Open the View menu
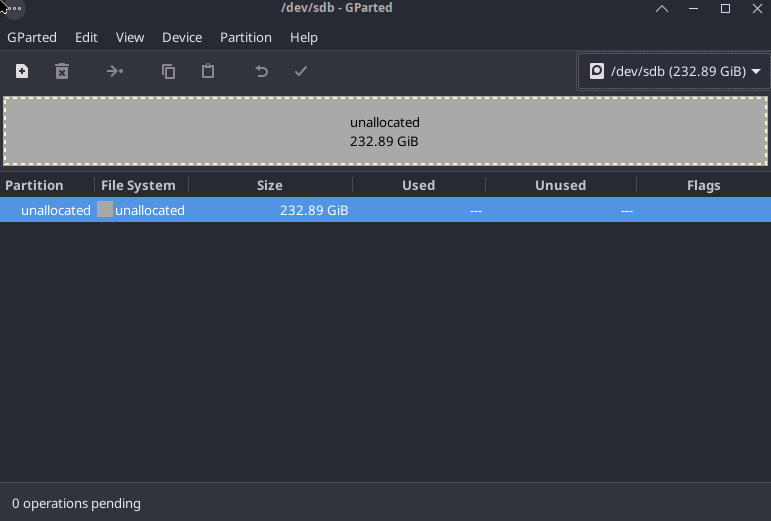771x521 pixels. tap(130, 37)
